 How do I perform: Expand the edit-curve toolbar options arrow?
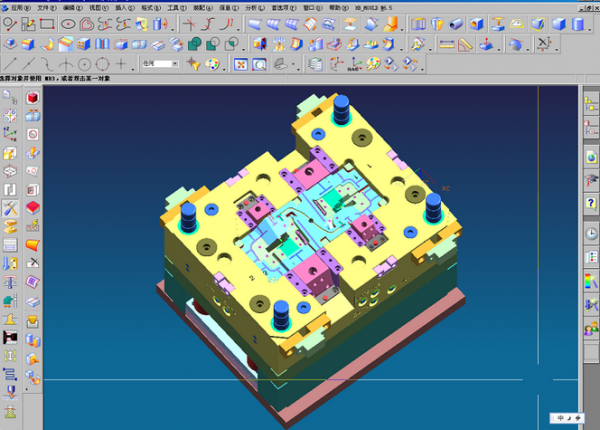pyautogui.click(x=238, y=29)
